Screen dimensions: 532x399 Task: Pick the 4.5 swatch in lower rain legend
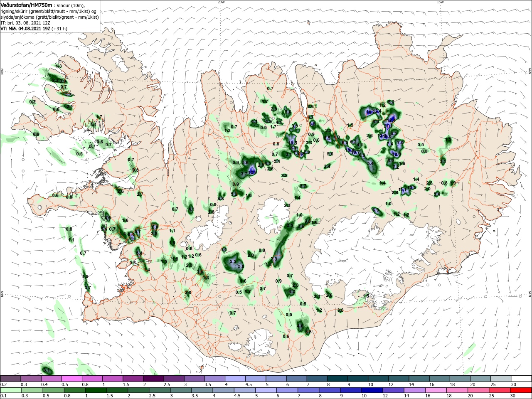click(244, 390)
